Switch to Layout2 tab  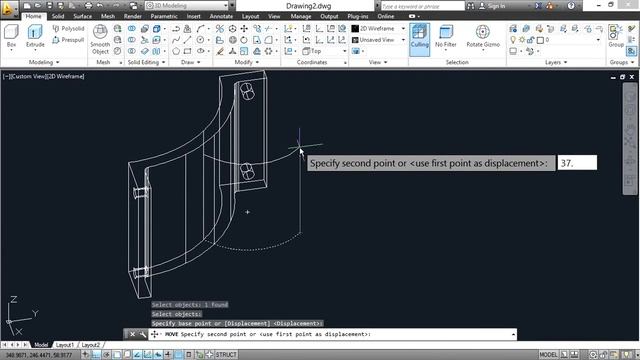click(91, 345)
